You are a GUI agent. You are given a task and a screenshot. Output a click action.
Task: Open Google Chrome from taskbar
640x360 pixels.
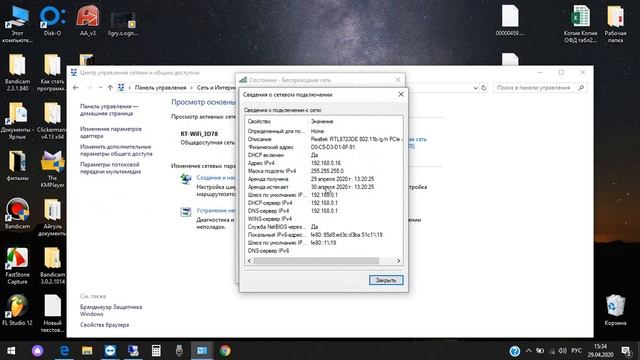pos(225,351)
